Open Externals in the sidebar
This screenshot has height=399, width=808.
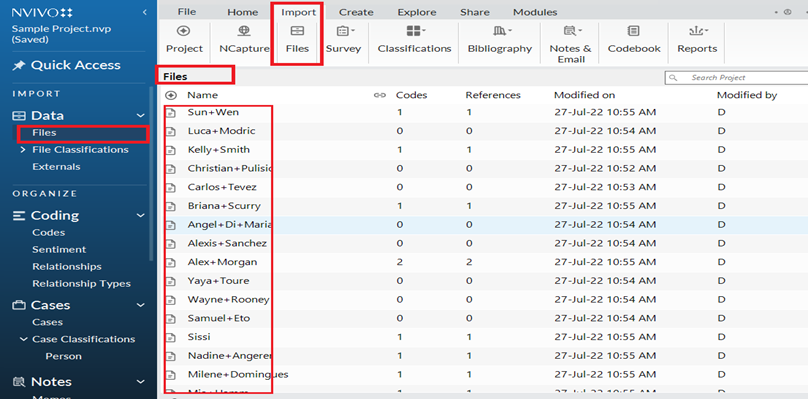coord(56,167)
